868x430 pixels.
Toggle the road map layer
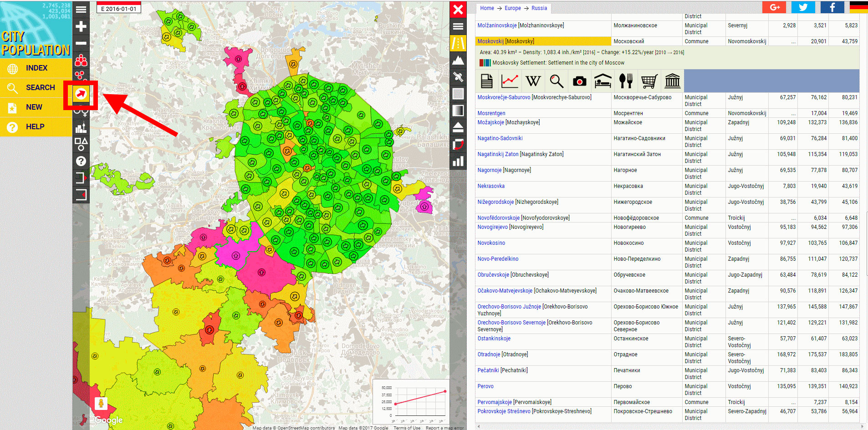click(x=458, y=43)
